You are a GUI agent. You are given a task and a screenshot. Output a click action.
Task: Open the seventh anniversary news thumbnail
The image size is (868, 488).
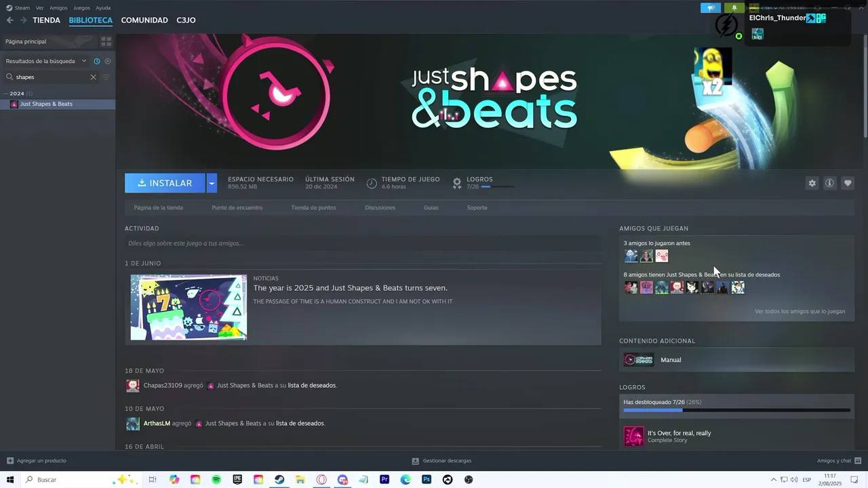pos(189,307)
